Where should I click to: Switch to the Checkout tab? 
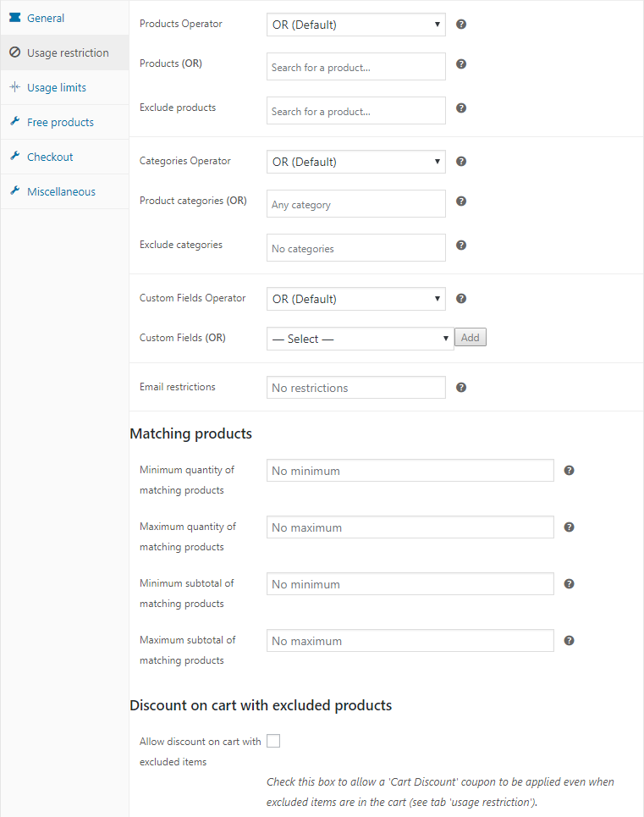point(52,156)
